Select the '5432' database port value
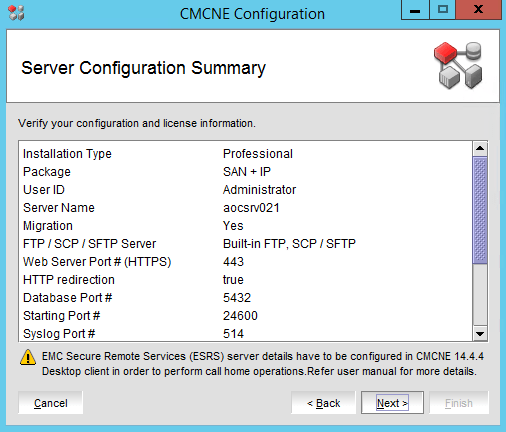The image size is (506, 432). [237, 298]
